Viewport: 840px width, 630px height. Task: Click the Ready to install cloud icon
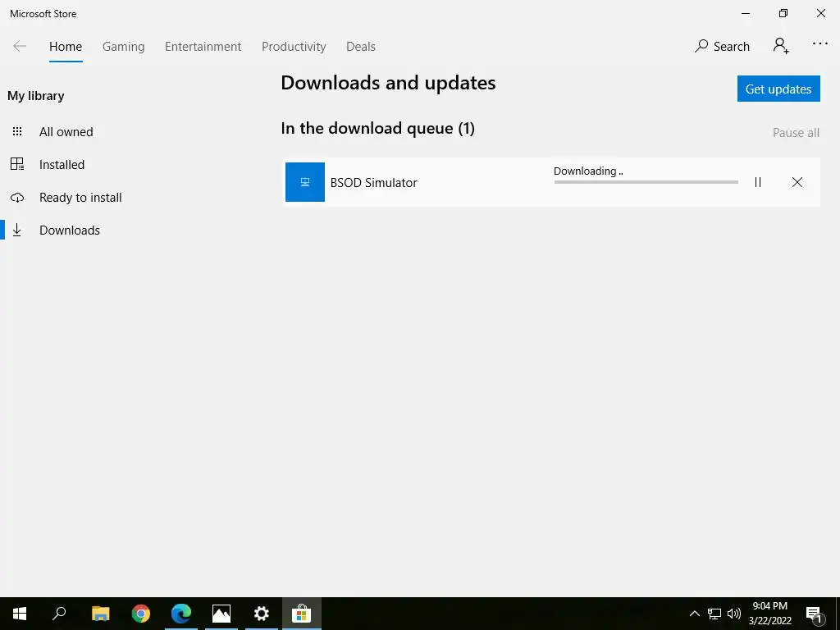pos(17,198)
